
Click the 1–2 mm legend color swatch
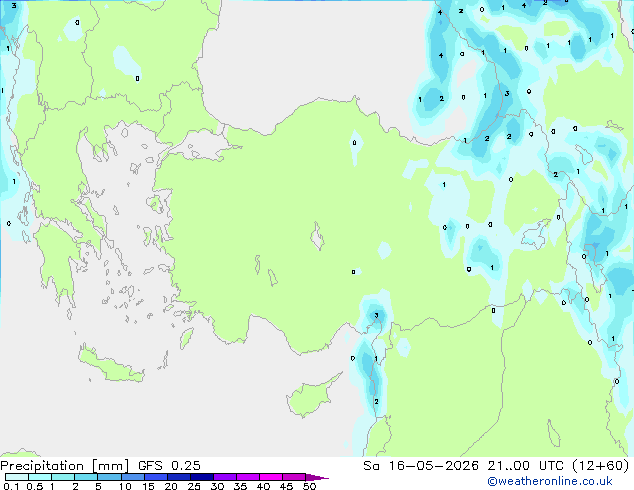63,477
